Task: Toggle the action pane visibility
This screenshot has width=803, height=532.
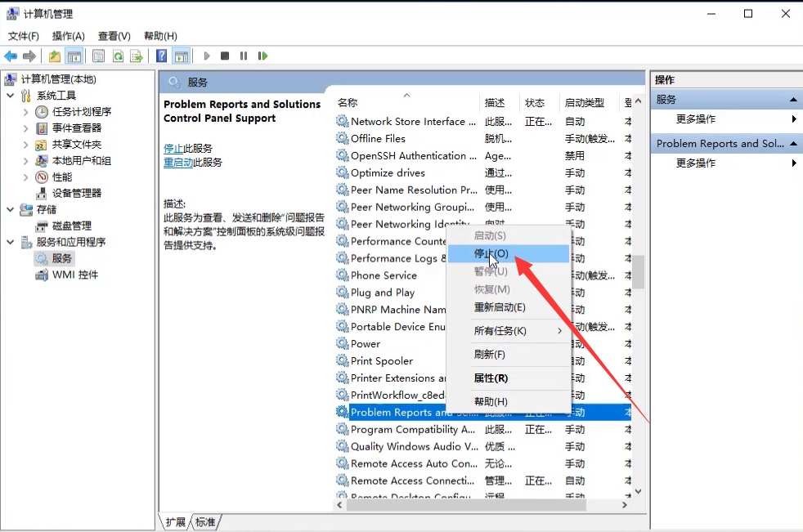Action: 182,56
